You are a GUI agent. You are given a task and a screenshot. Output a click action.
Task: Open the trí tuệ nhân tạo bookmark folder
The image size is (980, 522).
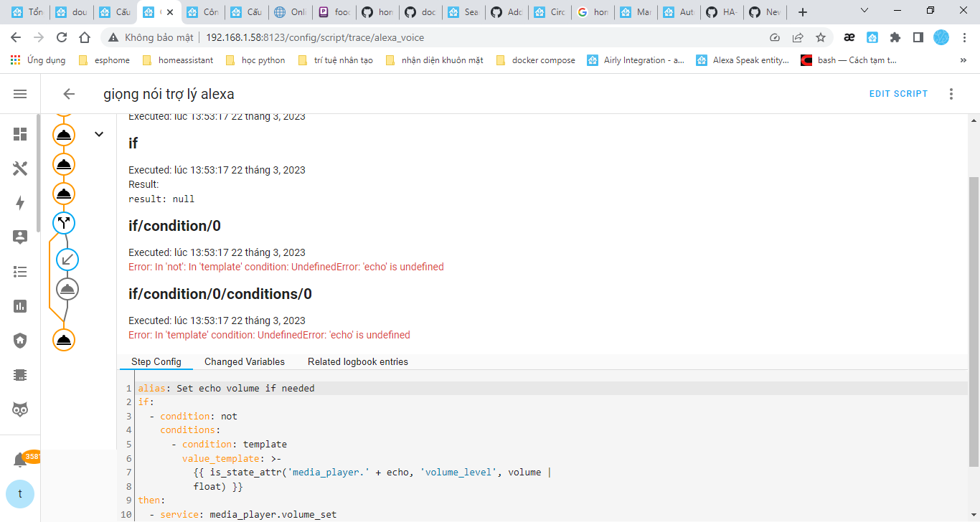[335, 60]
